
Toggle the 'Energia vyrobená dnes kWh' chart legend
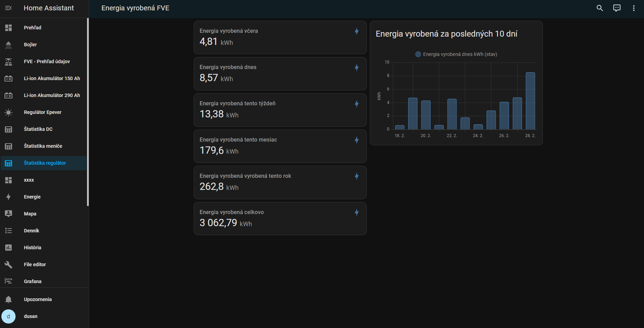pyautogui.click(x=456, y=54)
